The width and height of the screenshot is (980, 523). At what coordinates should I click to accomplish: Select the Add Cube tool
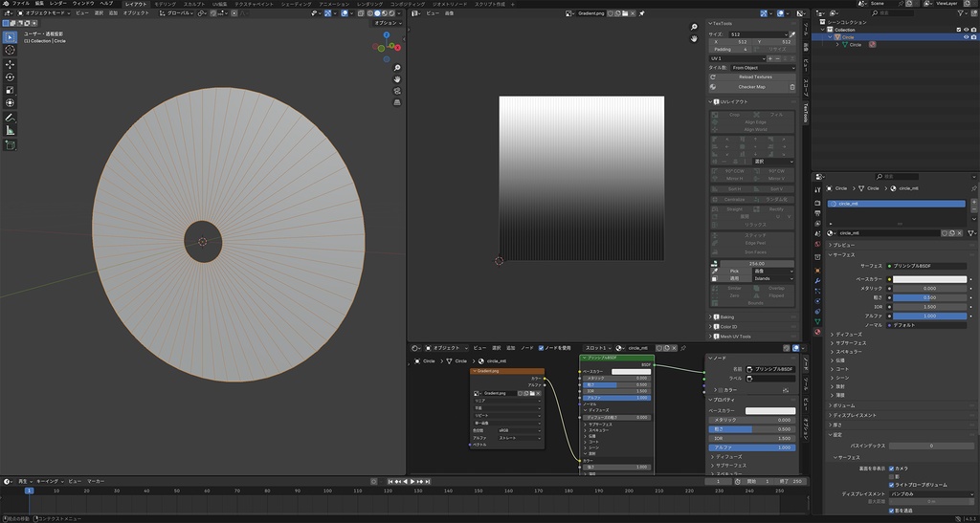(10, 144)
